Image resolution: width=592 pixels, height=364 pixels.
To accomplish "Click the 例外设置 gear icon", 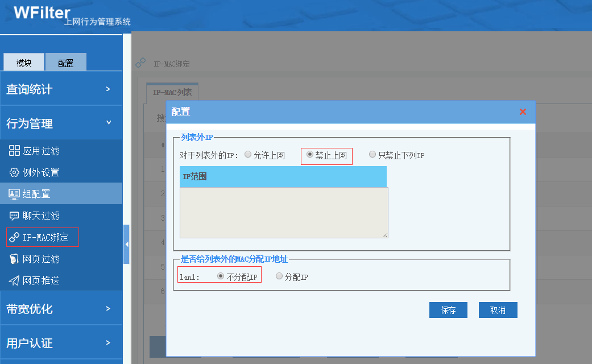I will (14, 172).
